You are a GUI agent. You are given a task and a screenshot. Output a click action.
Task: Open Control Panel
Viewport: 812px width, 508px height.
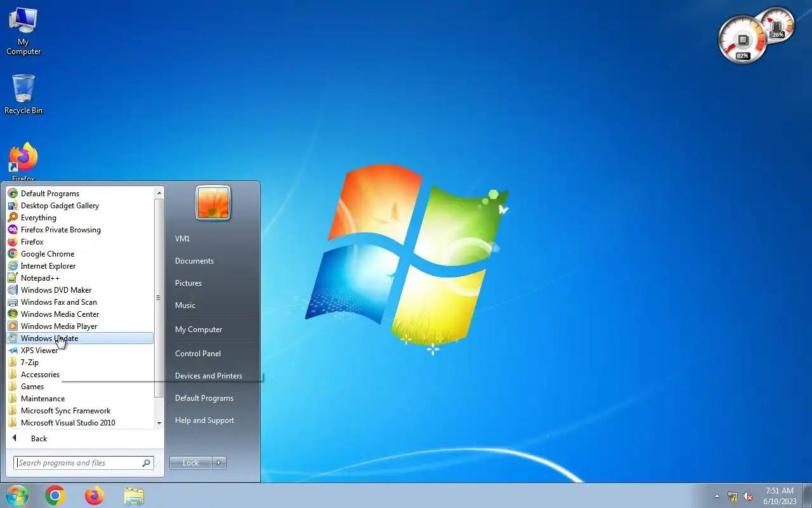(x=213, y=354)
